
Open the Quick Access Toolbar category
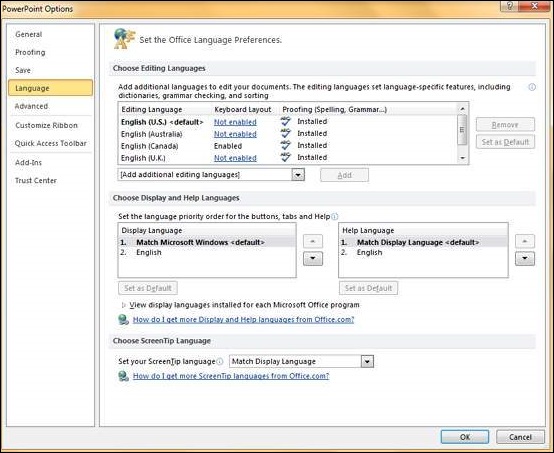[x=51, y=143]
